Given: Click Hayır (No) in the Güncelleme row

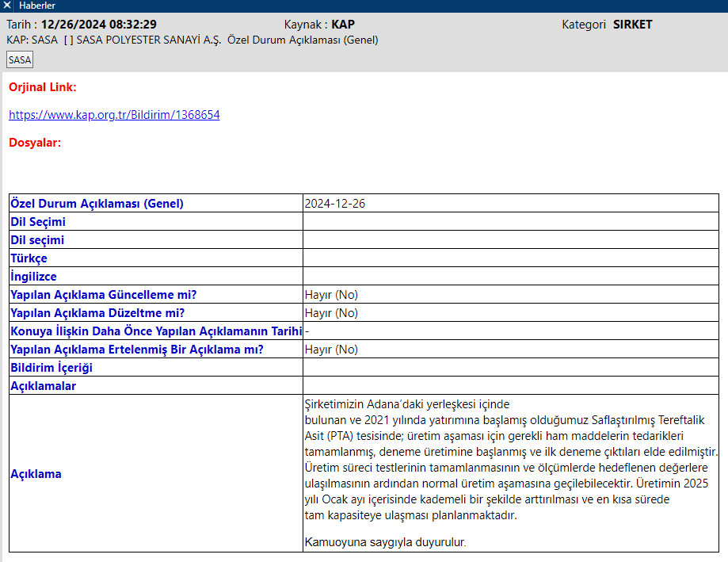Looking at the screenshot, I should [331, 294].
